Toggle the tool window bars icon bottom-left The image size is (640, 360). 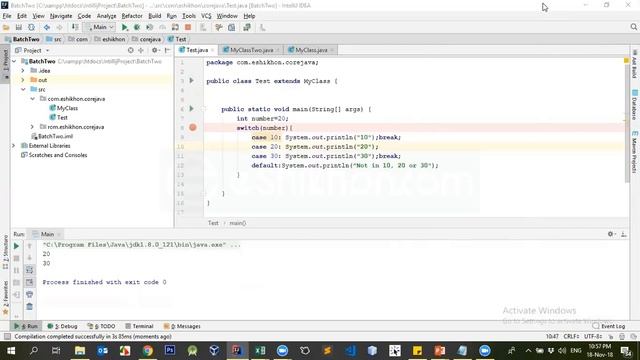[7, 336]
